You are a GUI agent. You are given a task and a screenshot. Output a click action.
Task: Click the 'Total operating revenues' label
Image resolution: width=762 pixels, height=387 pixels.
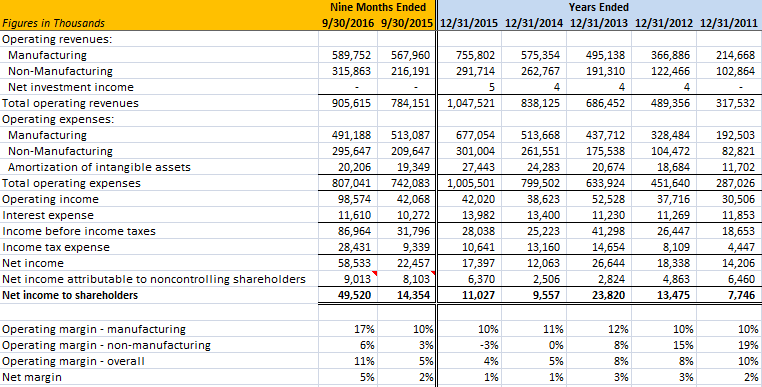coord(70,103)
